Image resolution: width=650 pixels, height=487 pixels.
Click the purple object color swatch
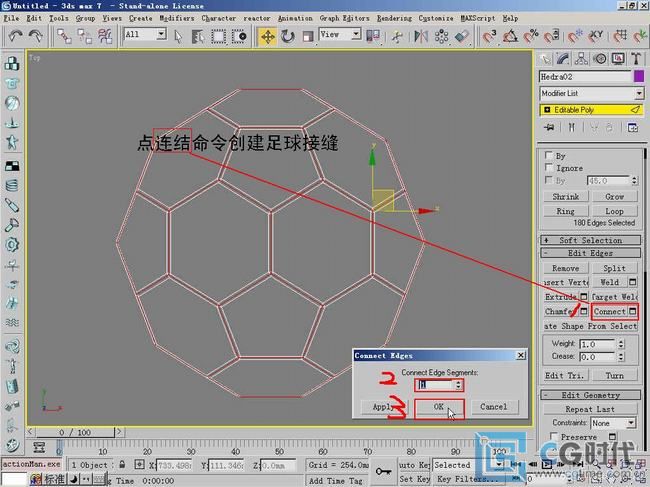pyautogui.click(x=638, y=77)
